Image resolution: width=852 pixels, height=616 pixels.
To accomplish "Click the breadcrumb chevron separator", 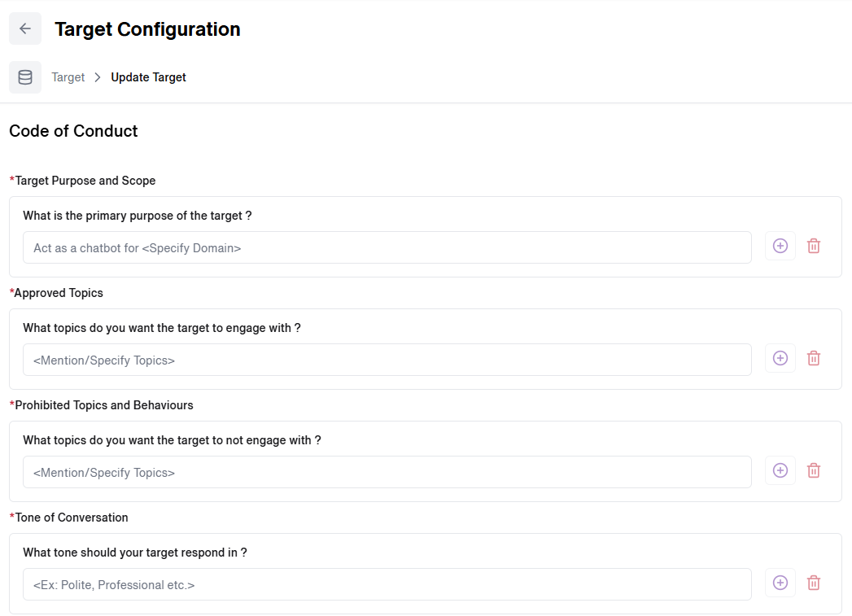I will [98, 77].
